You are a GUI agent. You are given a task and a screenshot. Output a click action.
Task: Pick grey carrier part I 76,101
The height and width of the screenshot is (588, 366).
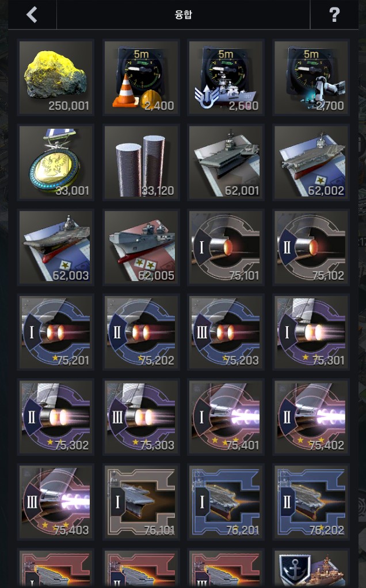[141, 501]
